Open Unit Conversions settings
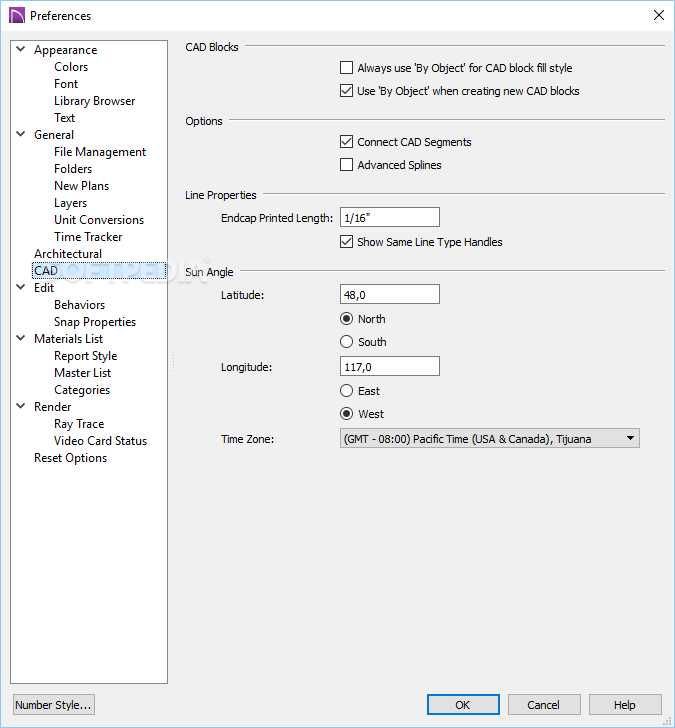 pyautogui.click(x=99, y=220)
